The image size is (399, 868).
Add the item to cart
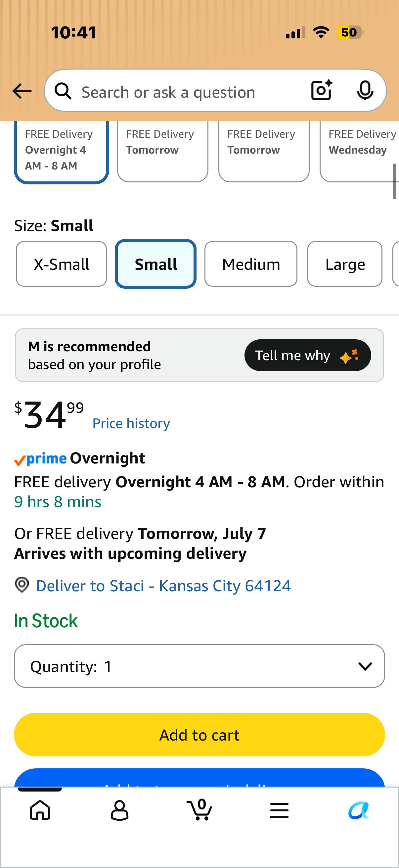coord(199,735)
